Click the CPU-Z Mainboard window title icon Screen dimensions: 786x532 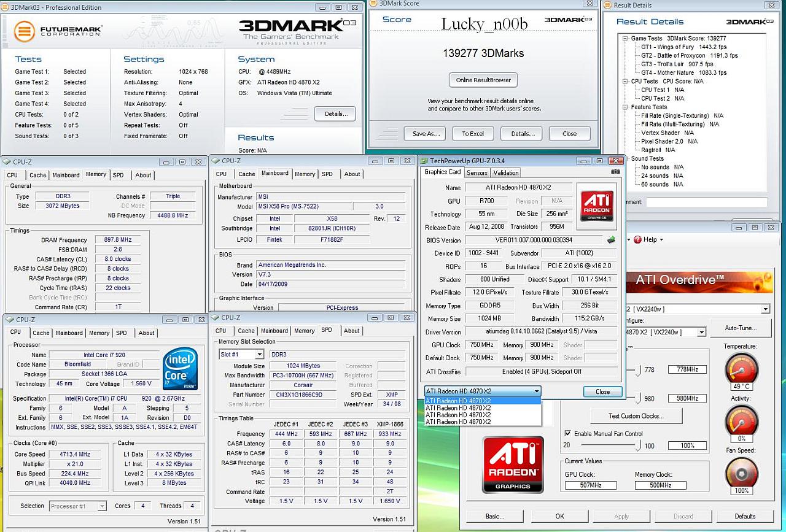tap(216, 161)
